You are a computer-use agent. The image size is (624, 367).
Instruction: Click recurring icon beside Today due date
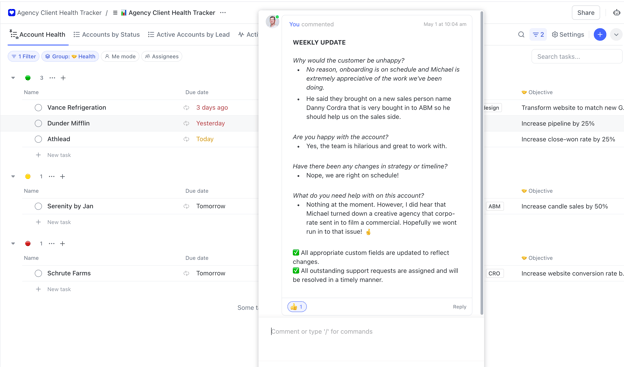click(x=186, y=139)
